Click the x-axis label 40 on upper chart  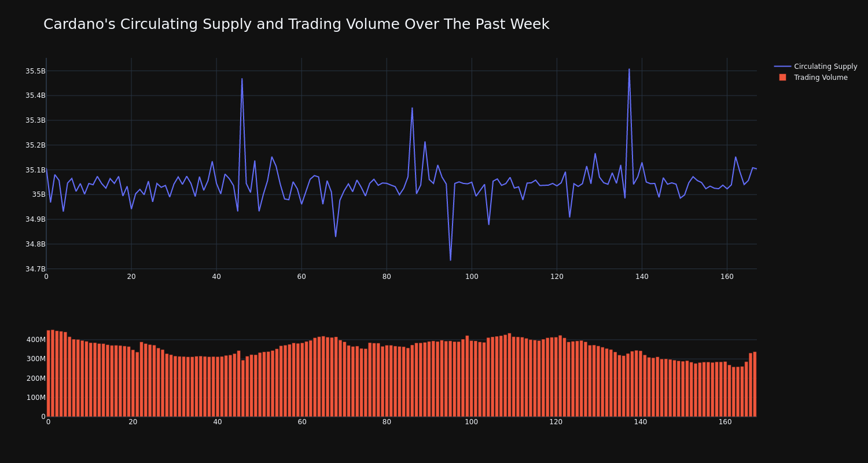tap(216, 277)
